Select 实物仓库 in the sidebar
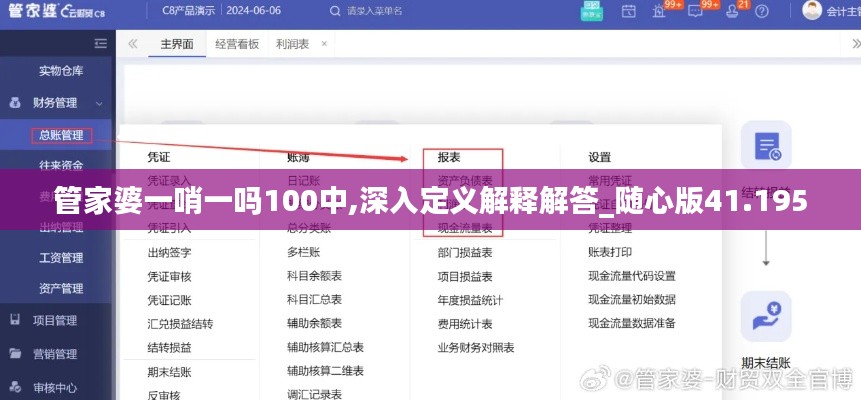Screen dimensions: 861x400 click(61, 71)
